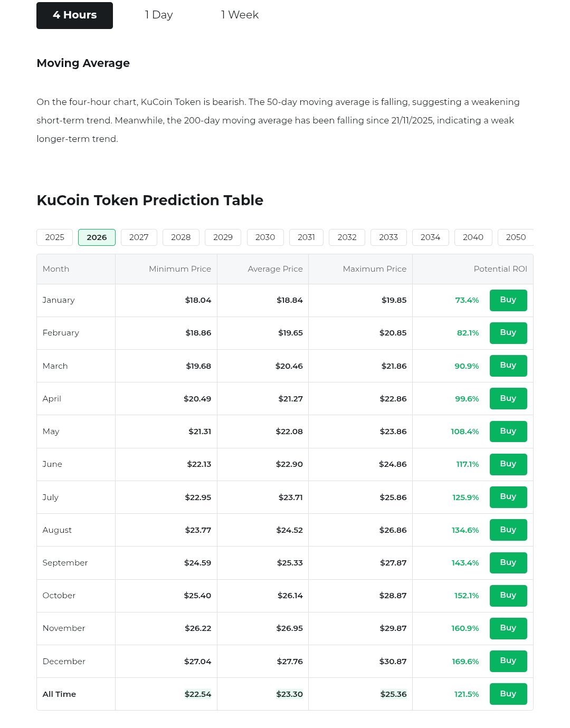Hit Buy next to September
Image resolution: width=570 pixels, height=728 pixels.
tap(508, 563)
